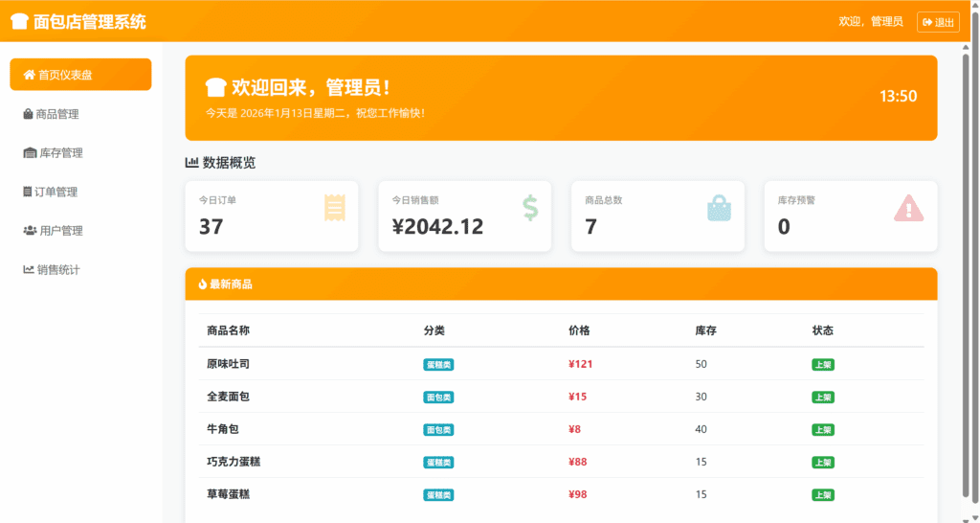Click the dollar sign icon on 今日销售额
Image resolution: width=980 pixels, height=523 pixels.
tap(530, 208)
